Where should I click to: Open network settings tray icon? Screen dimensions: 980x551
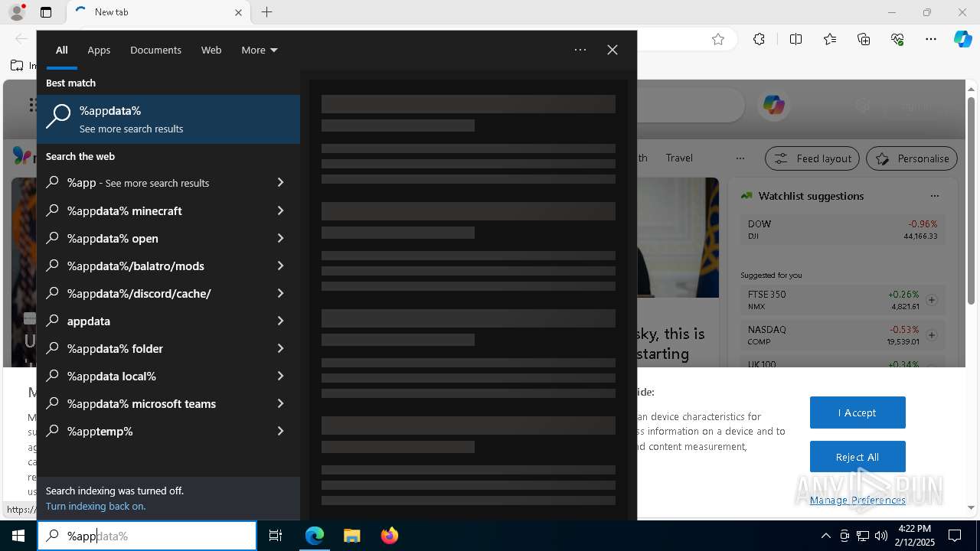tap(863, 536)
